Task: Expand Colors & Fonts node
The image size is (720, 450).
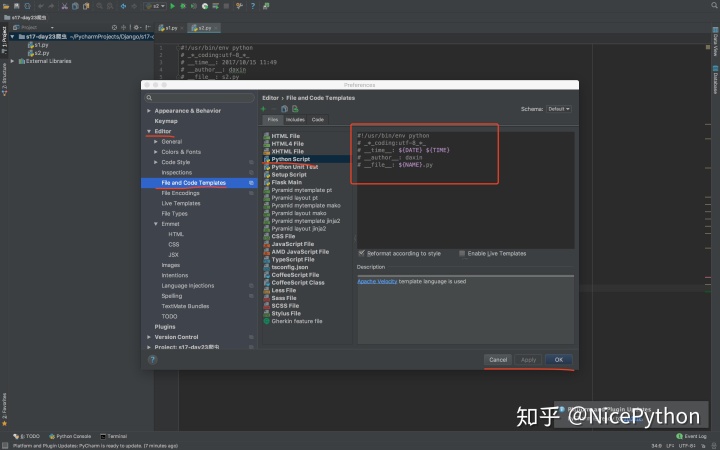Action: pos(156,152)
